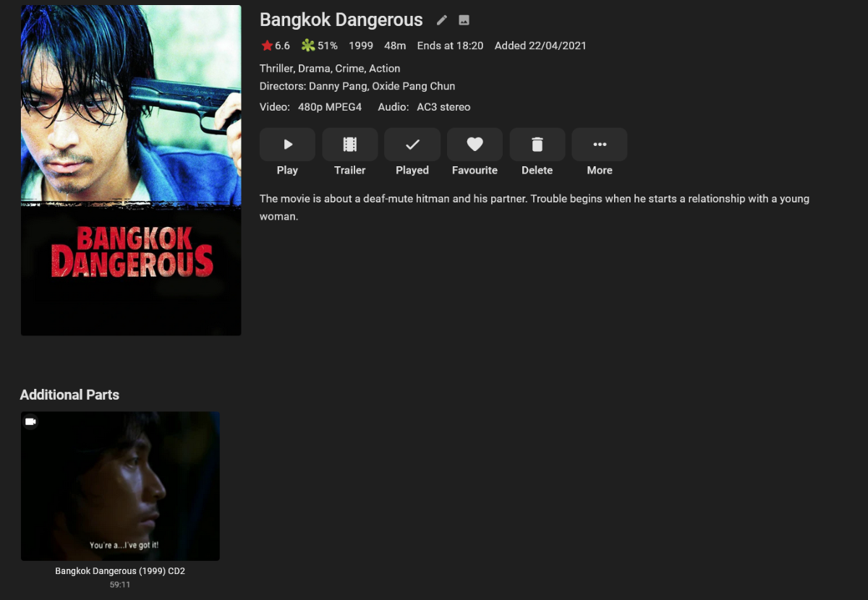The height and width of the screenshot is (600, 868).
Task: Open director Danny Pang's page
Action: tap(337, 86)
